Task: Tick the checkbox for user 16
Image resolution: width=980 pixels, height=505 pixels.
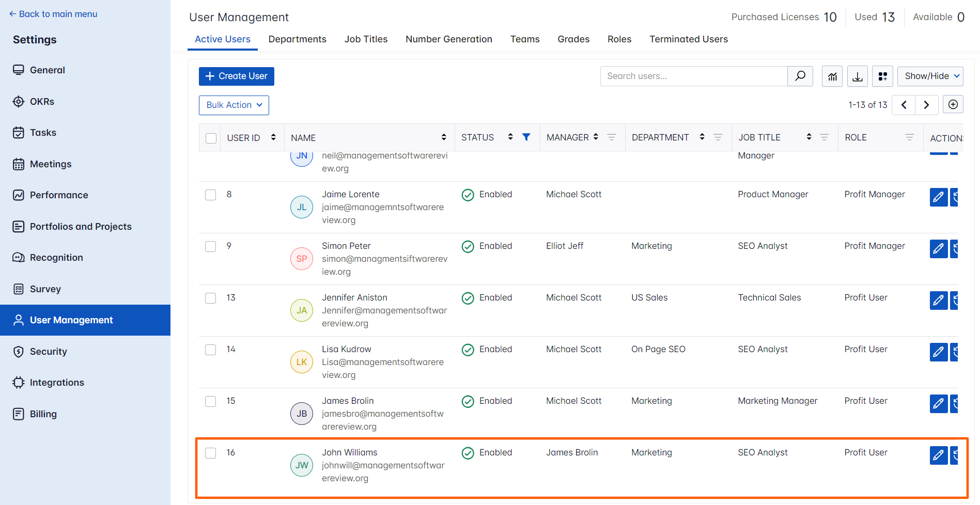Action: coord(211,453)
